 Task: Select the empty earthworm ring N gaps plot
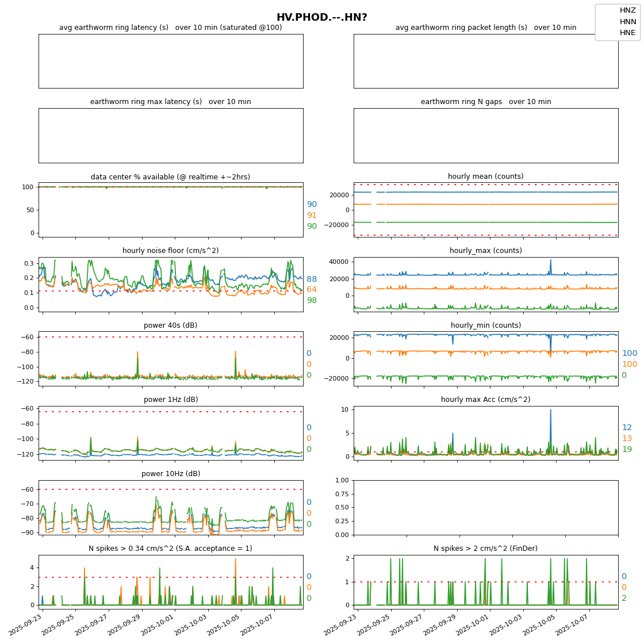pyautogui.click(x=485, y=136)
